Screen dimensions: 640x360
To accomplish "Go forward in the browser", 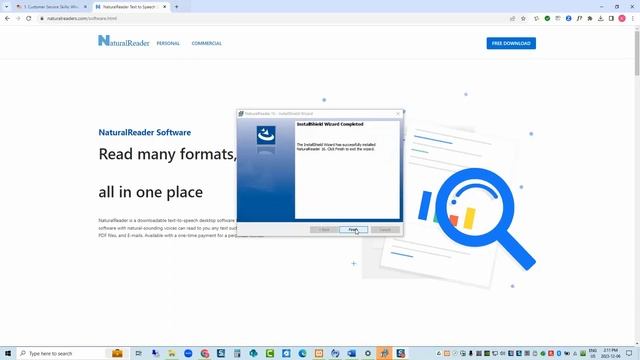I will [x=18, y=18].
